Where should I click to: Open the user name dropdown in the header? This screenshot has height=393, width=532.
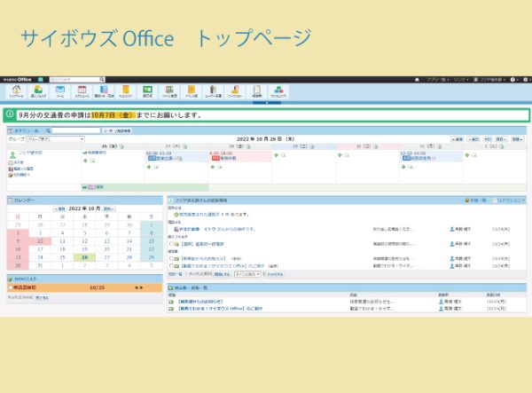point(489,80)
